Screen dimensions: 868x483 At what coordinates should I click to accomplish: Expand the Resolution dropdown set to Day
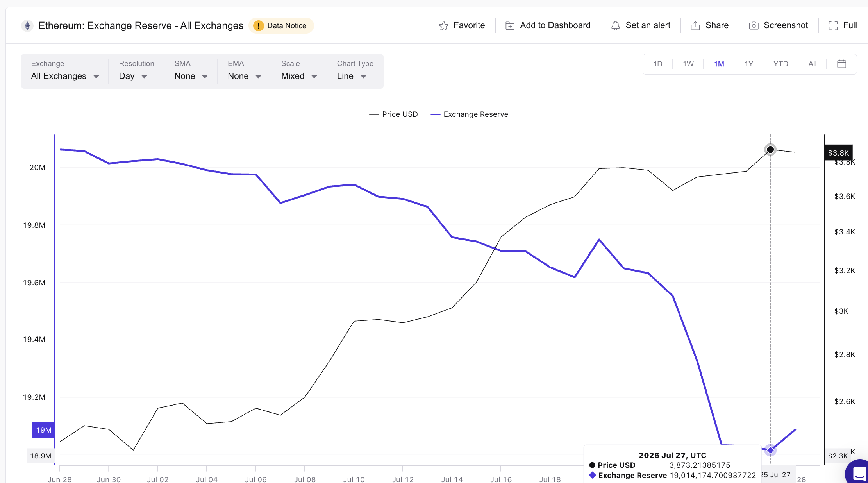pyautogui.click(x=133, y=76)
